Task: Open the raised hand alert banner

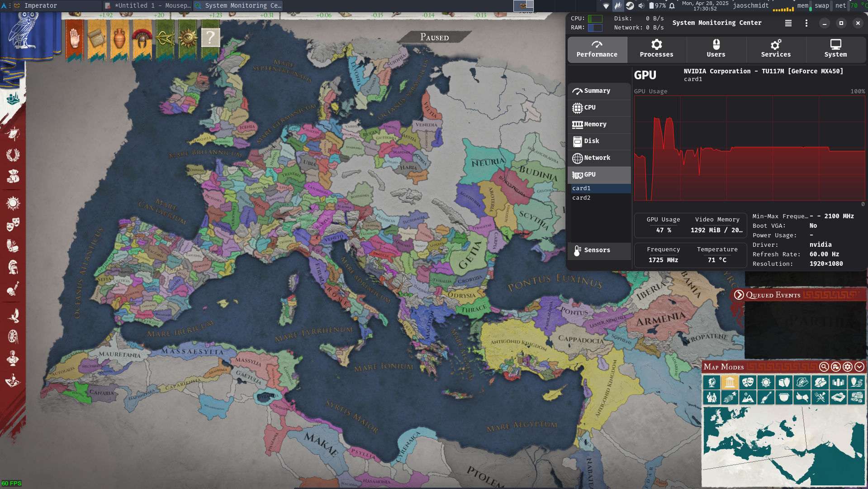Action: 74,41
